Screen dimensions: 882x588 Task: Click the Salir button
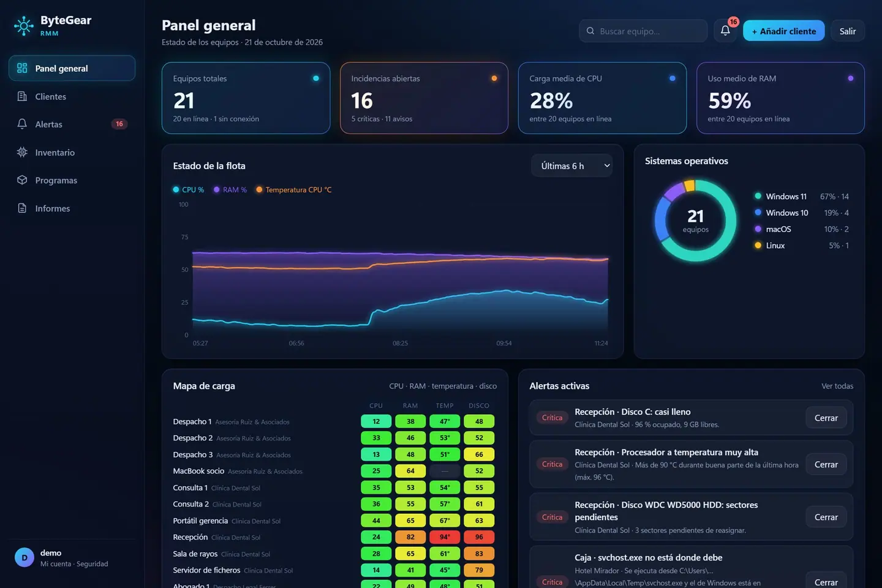pos(848,31)
